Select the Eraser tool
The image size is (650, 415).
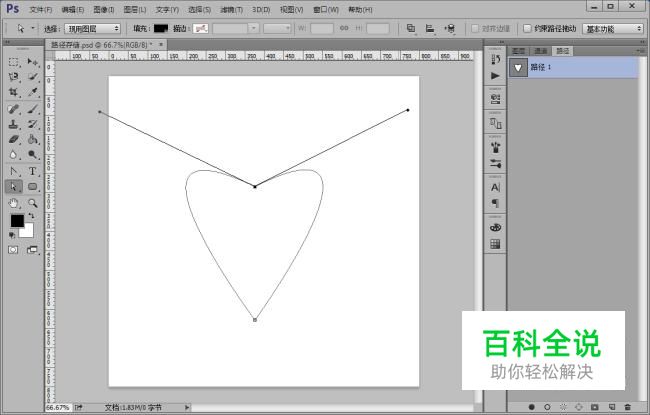13,139
